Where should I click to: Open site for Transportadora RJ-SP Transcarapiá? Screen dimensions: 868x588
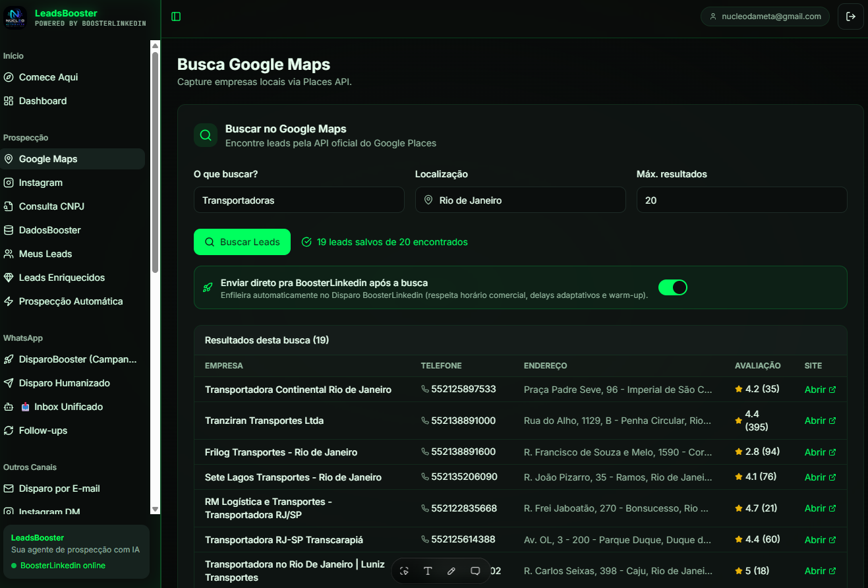[x=820, y=540]
